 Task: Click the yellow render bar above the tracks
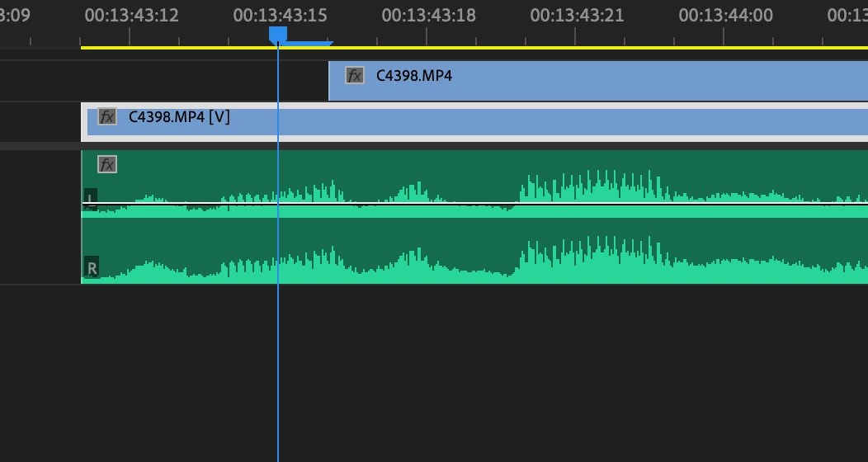(x=474, y=48)
